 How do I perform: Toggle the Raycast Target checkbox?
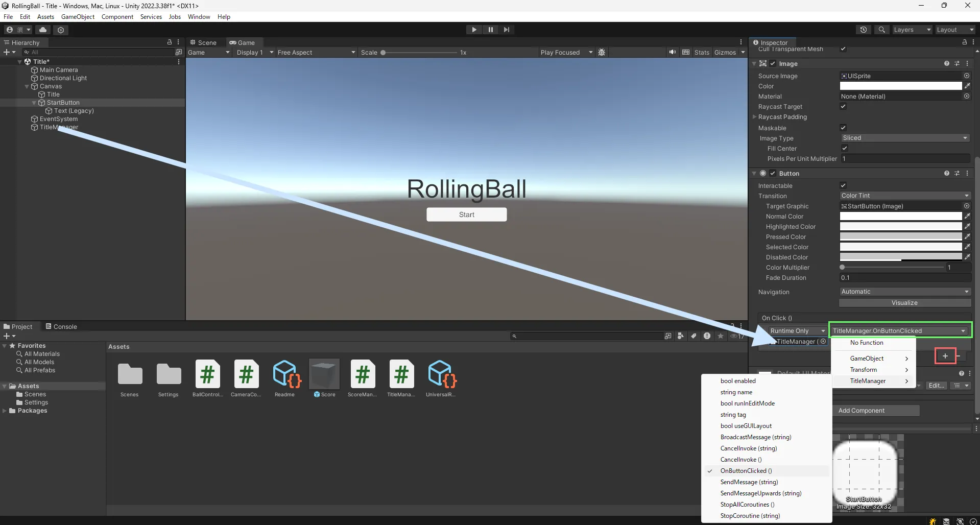click(x=843, y=106)
